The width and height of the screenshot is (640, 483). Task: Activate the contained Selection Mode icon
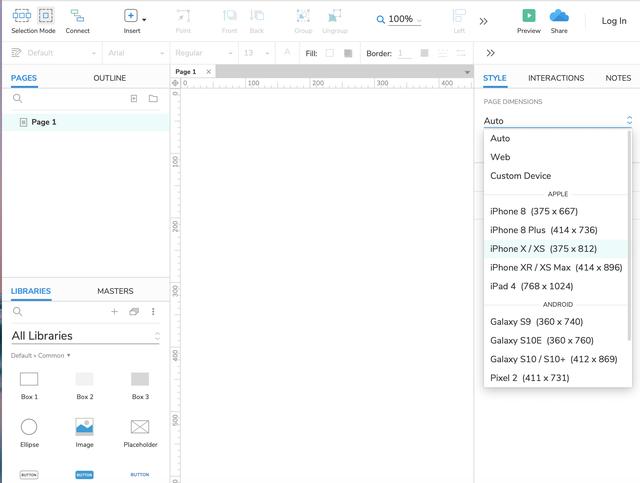click(46, 16)
